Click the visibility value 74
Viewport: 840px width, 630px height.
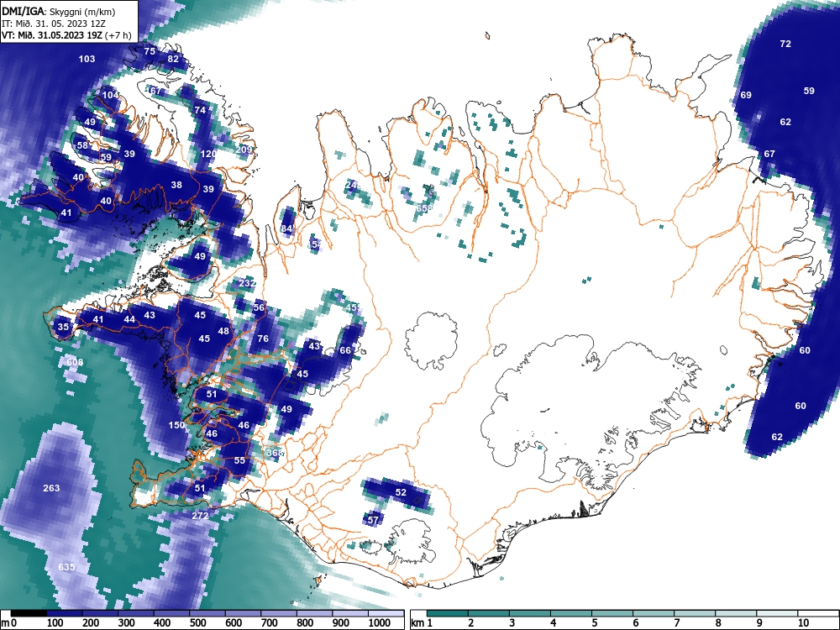(200, 110)
